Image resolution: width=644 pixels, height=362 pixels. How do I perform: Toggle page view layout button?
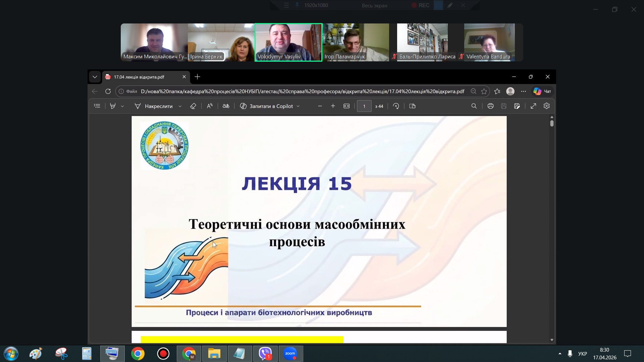412,106
